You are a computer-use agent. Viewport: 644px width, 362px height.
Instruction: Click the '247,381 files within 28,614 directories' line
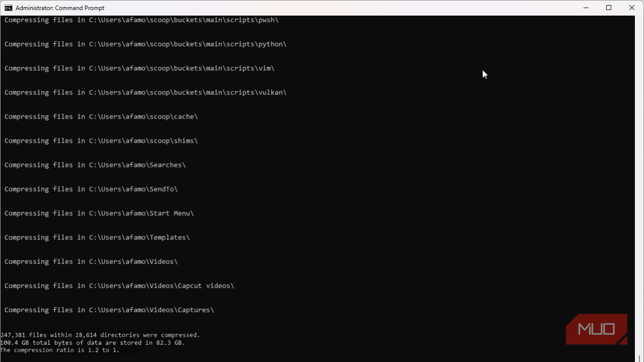click(100, 335)
